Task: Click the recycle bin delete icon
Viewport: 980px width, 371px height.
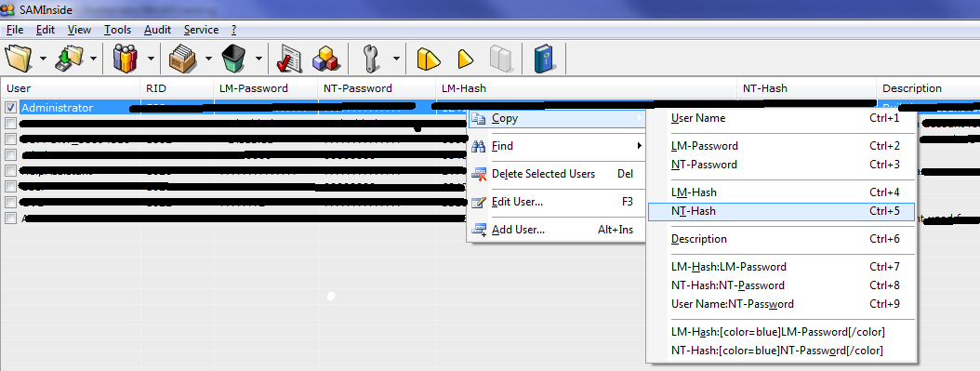Action: [233, 59]
